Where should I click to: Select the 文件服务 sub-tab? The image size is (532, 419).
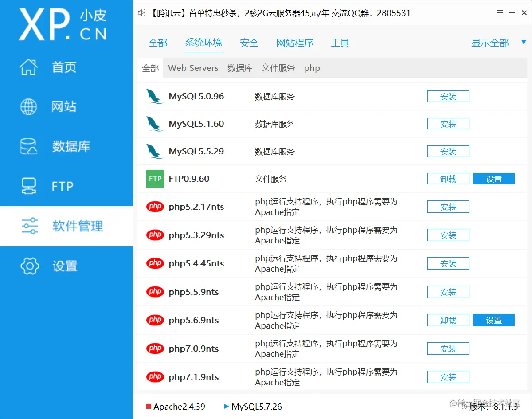[x=278, y=68]
